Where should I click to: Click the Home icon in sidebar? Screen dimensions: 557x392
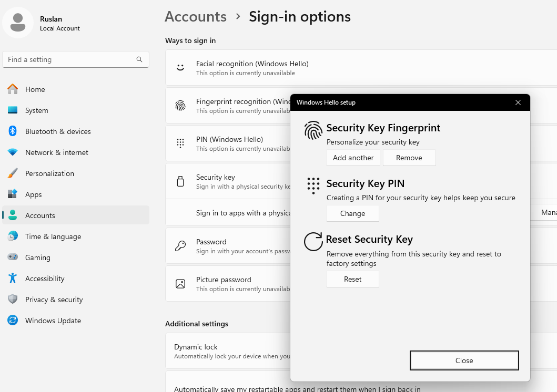[x=13, y=89]
